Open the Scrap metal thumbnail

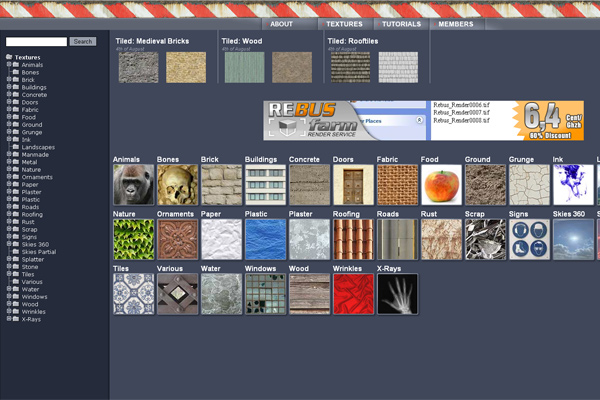(486, 240)
